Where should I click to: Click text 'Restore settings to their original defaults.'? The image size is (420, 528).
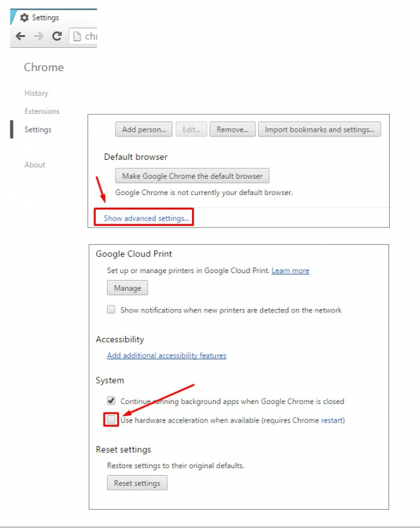point(176,466)
